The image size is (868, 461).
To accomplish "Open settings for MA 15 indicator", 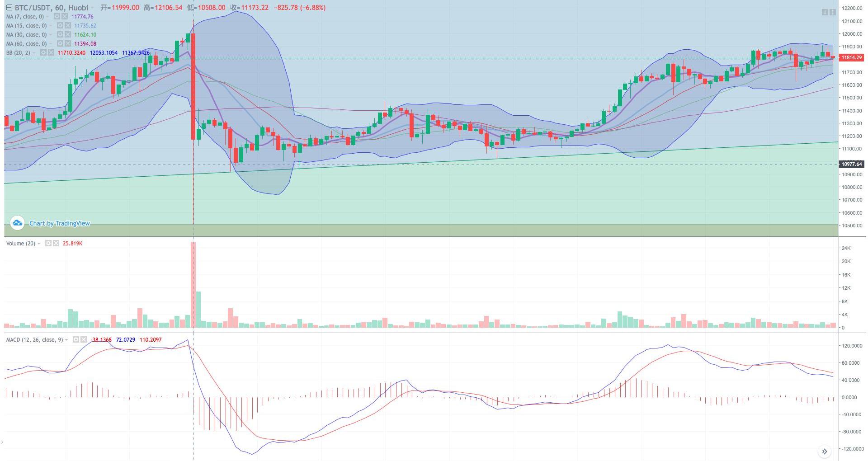I will 60,26.
